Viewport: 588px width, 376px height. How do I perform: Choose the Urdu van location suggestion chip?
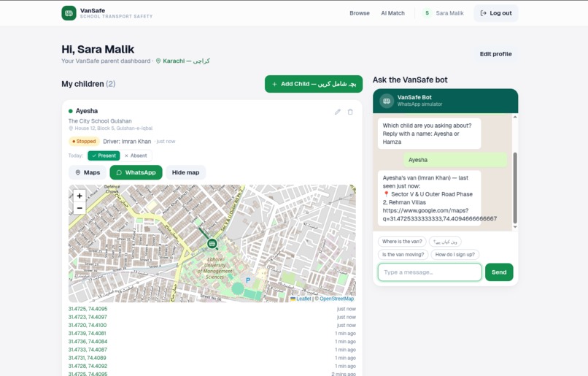(445, 242)
